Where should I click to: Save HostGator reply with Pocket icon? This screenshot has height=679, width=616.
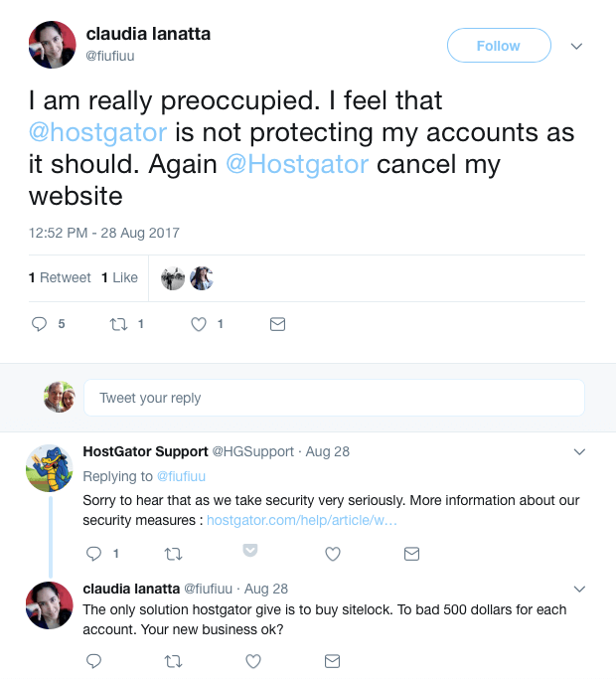tap(251, 549)
